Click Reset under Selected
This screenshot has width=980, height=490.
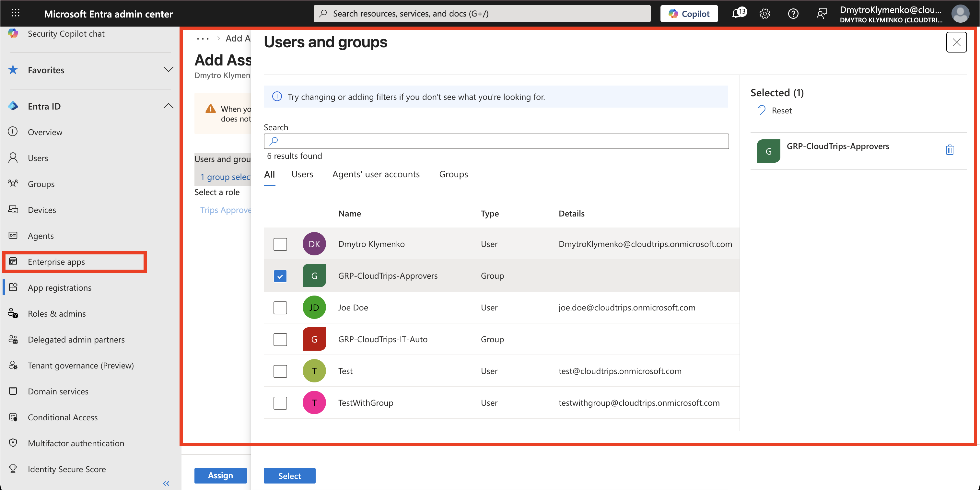coord(774,110)
